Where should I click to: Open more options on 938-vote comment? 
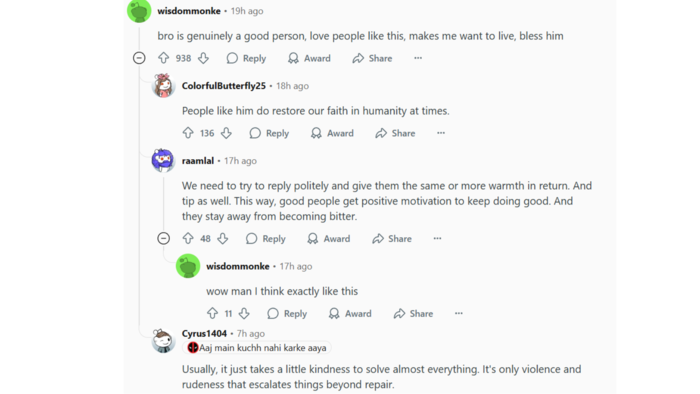(x=418, y=58)
